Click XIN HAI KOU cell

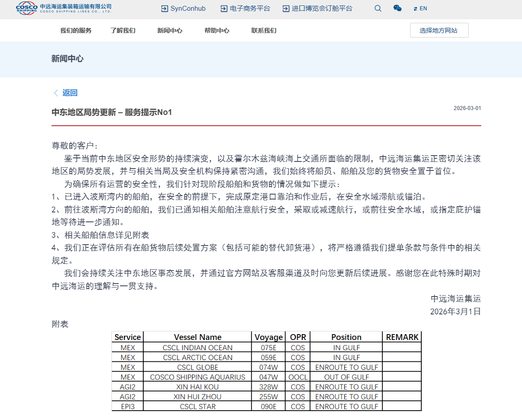click(197, 387)
